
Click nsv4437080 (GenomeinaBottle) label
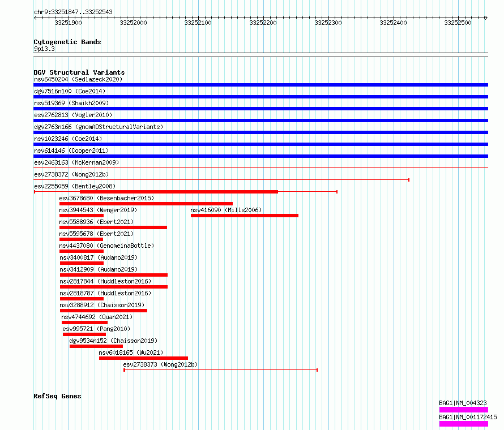106,246
